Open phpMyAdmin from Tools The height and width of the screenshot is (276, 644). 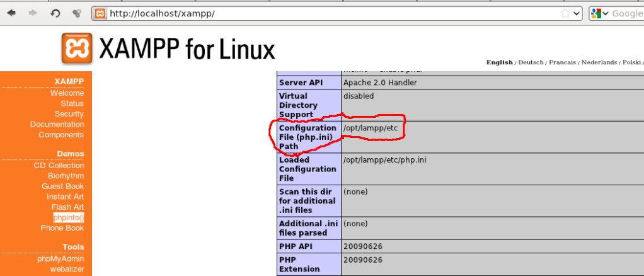click(x=60, y=259)
